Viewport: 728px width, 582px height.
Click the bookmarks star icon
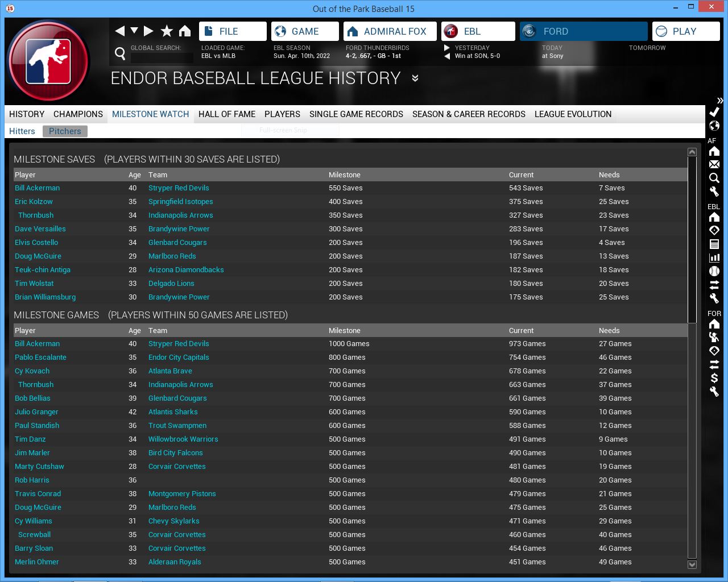click(x=167, y=31)
